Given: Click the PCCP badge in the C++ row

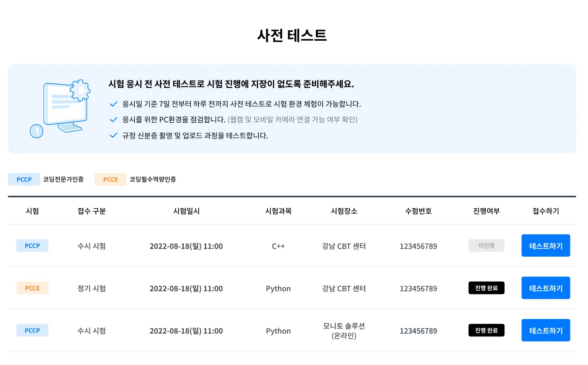Looking at the screenshot, I should 32,246.
